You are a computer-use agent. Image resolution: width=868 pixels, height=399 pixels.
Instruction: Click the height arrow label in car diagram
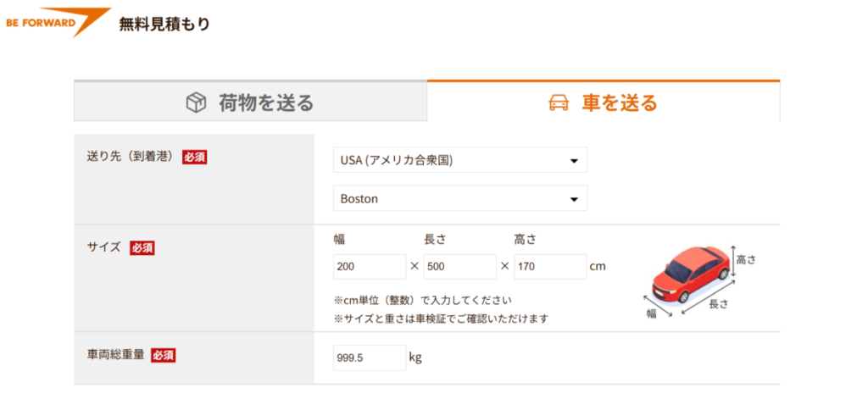(745, 260)
